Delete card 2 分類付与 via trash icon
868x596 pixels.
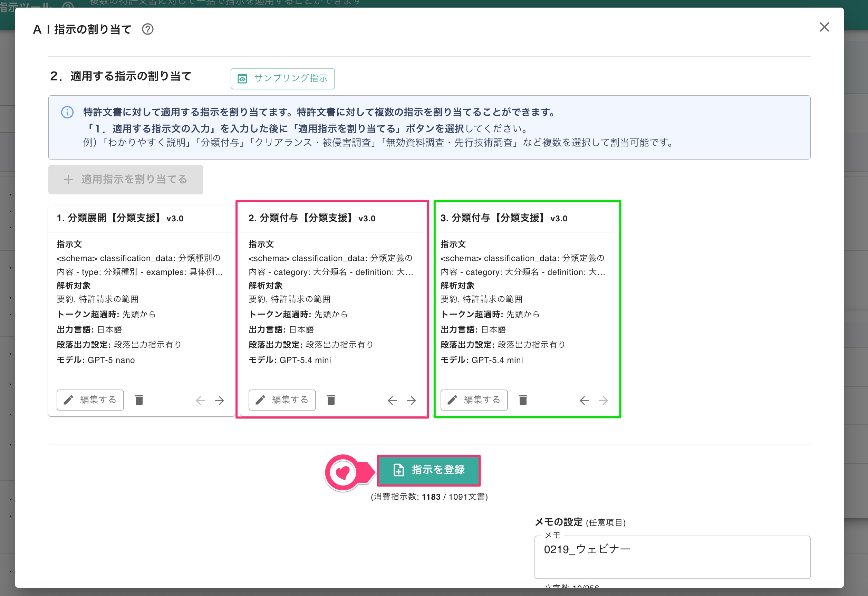click(331, 400)
